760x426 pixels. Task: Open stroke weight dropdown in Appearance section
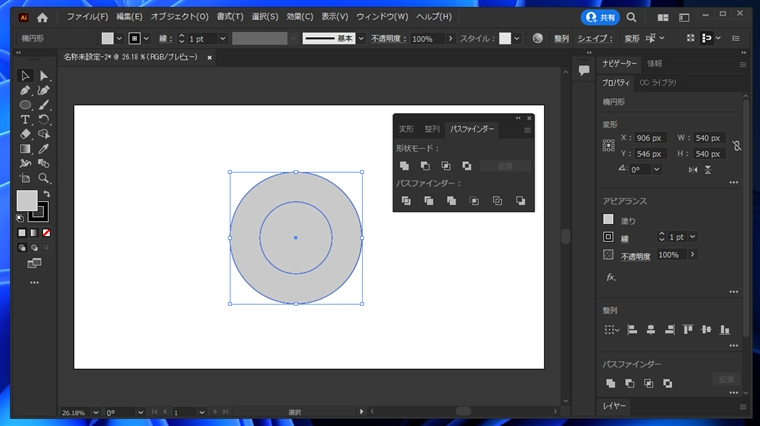coord(693,237)
